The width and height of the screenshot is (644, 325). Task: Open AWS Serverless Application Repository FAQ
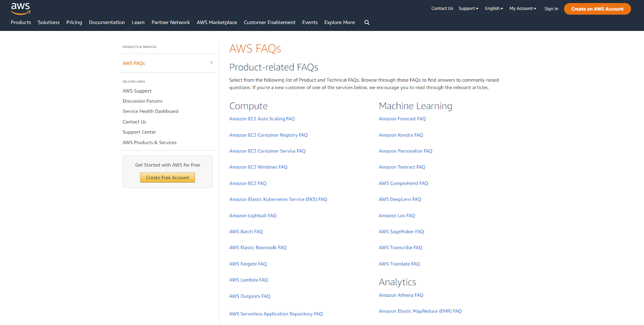click(x=276, y=314)
